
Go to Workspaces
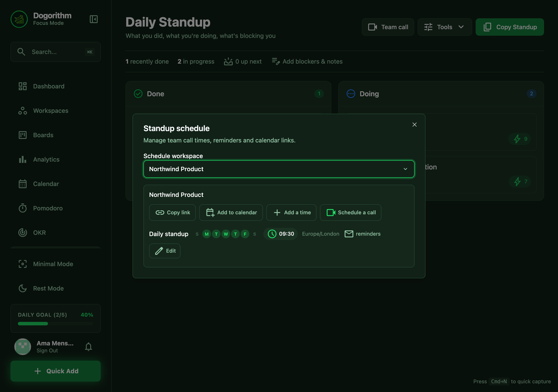(x=56, y=111)
